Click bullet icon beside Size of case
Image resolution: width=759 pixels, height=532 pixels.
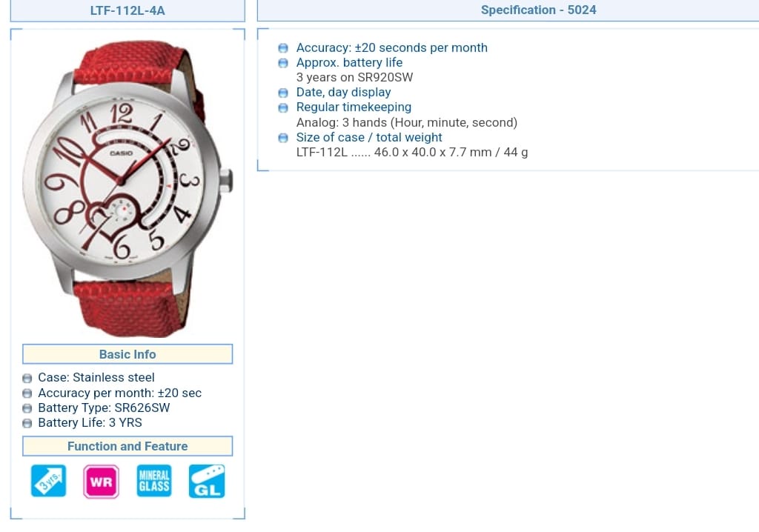[x=283, y=138]
